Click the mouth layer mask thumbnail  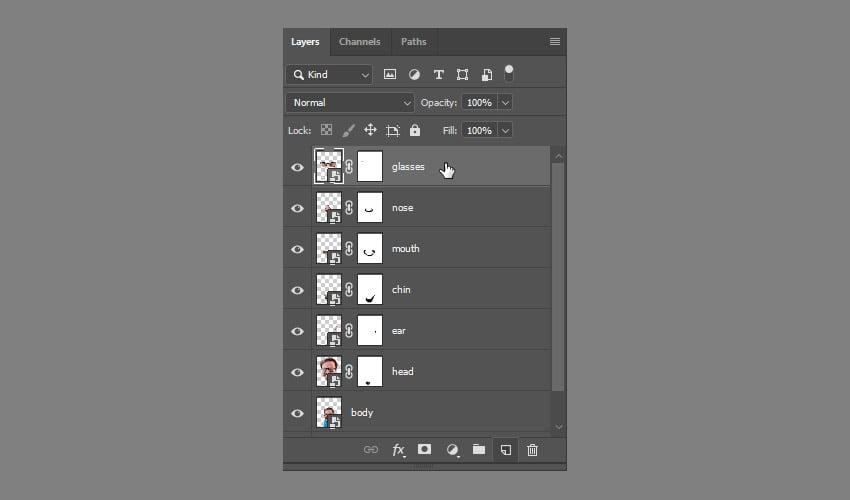click(370, 248)
